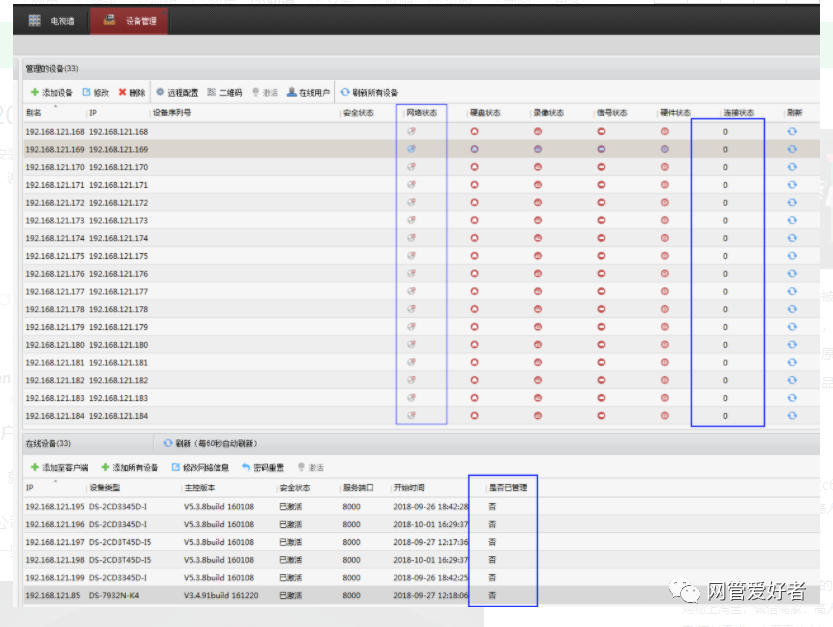This screenshot has height=627, width=833.
Task: Open the 设备管理 tab
Action: [x=129, y=21]
